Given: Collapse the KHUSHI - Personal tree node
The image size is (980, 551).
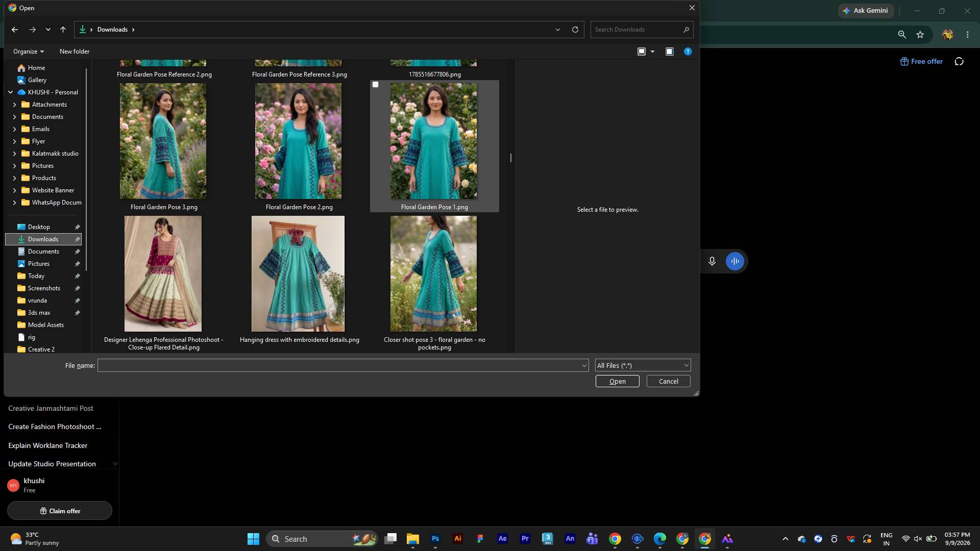Looking at the screenshot, I should [10, 92].
